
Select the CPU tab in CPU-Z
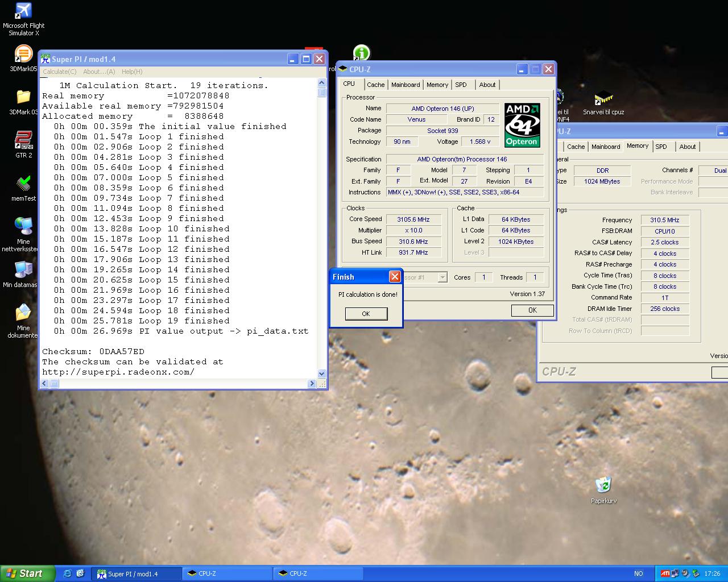pos(349,84)
